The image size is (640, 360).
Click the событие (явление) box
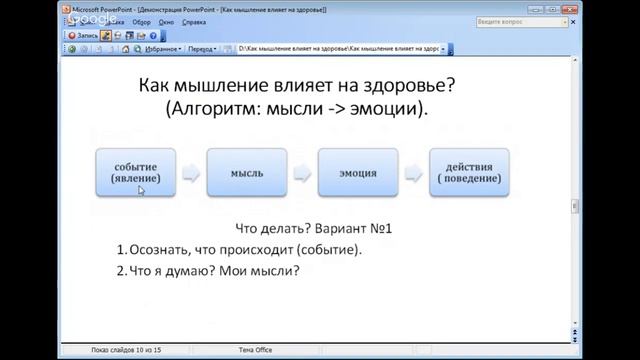[x=136, y=172]
